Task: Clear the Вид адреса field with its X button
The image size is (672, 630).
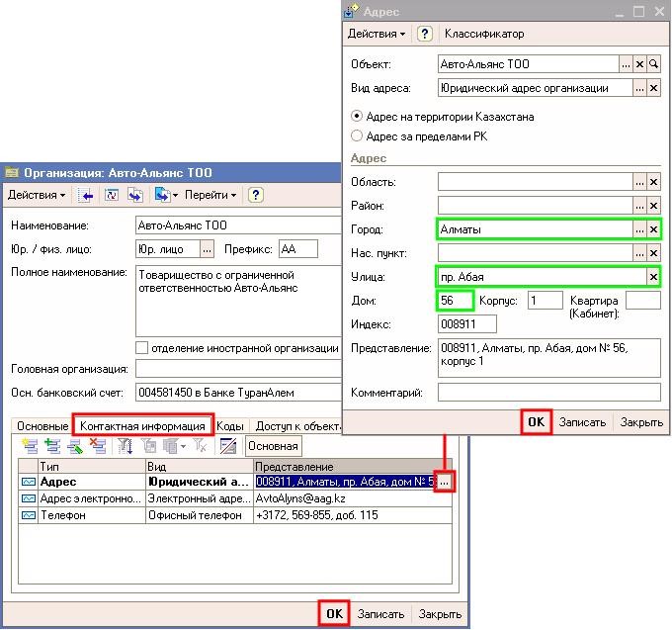Action: (x=654, y=88)
